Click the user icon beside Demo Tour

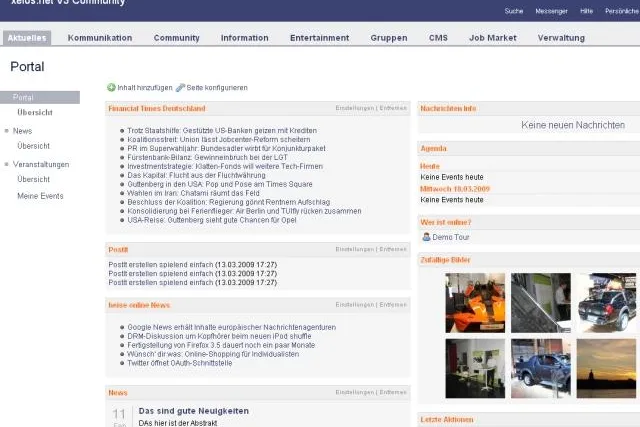pyautogui.click(x=426, y=237)
